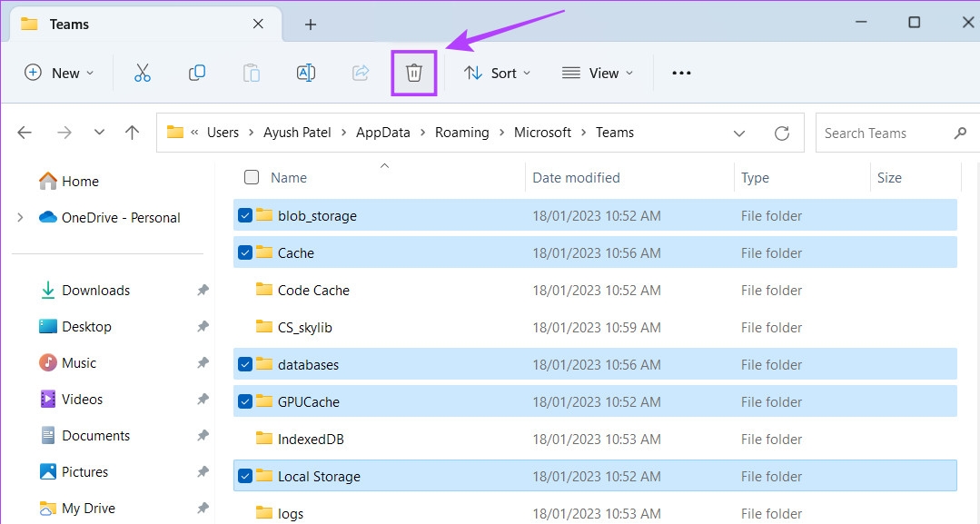Open the View dropdown menu
This screenshot has height=524, width=980.
(x=597, y=74)
